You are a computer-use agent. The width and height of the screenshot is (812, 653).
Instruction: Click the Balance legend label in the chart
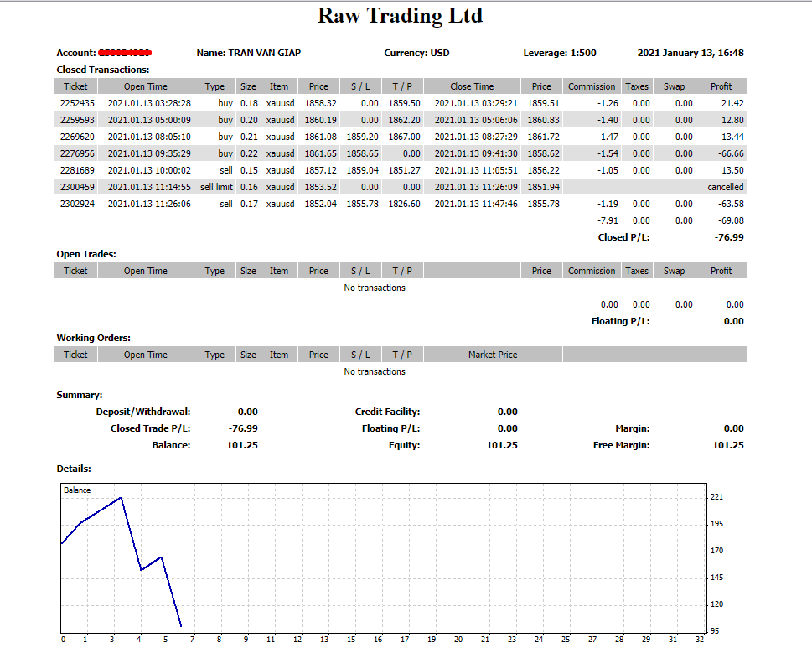[77, 490]
